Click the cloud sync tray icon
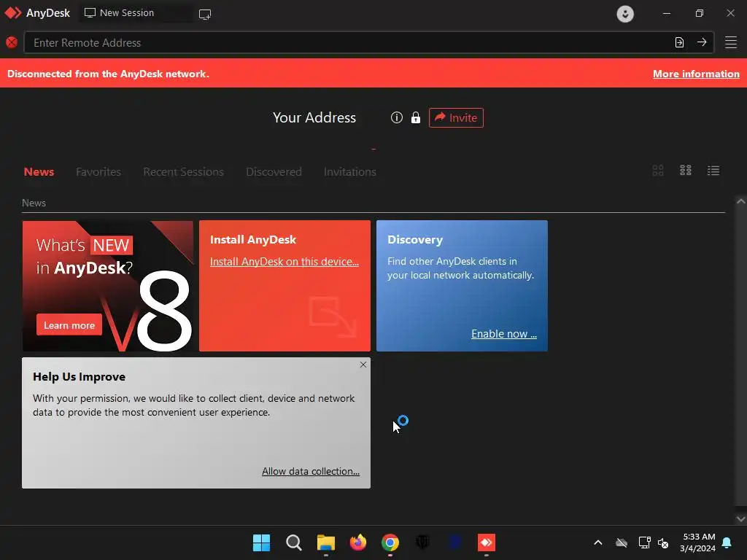Viewport: 747px width, 560px height. (x=622, y=542)
